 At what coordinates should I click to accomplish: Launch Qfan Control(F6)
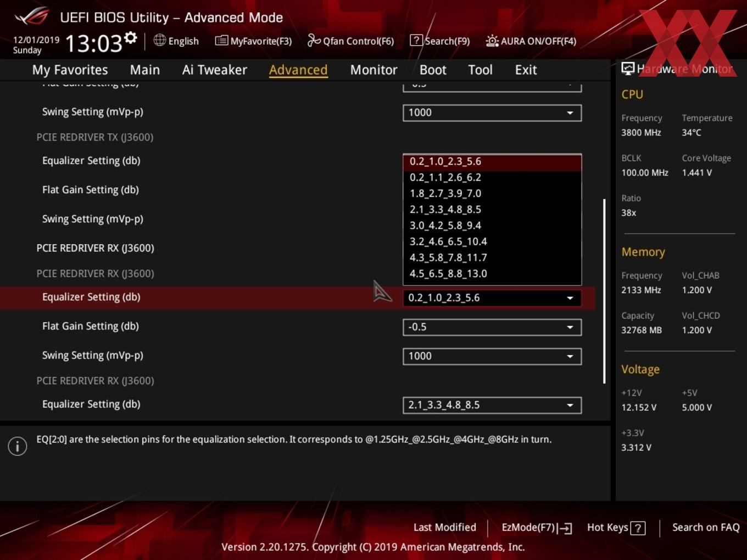click(350, 41)
